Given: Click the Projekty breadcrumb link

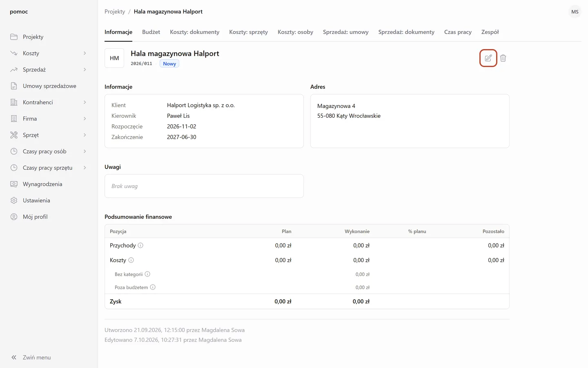Looking at the screenshot, I should pos(115,11).
